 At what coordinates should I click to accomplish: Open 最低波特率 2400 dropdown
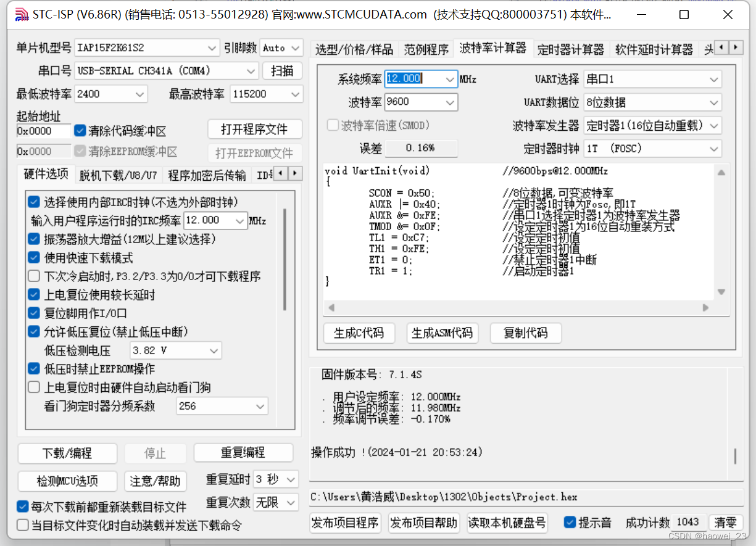click(110, 94)
